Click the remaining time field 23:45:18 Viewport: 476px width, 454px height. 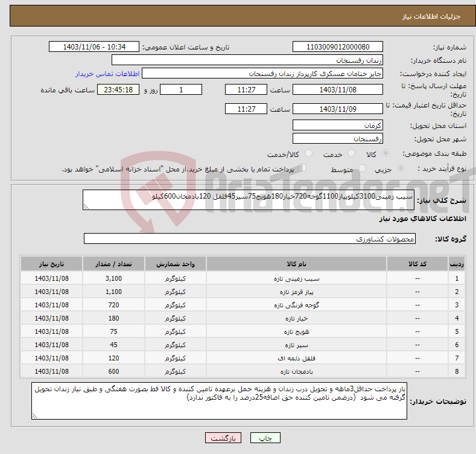[x=118, y=89]
